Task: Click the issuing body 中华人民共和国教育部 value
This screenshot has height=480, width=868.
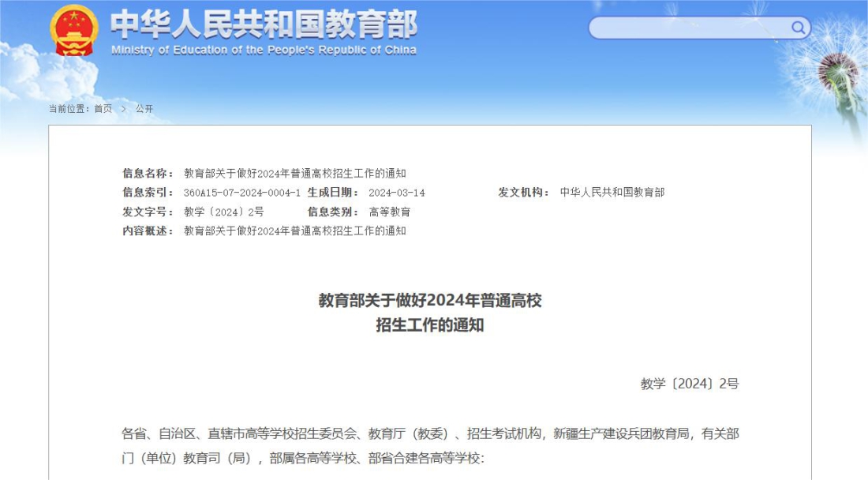Action: [x=612, y=192]
